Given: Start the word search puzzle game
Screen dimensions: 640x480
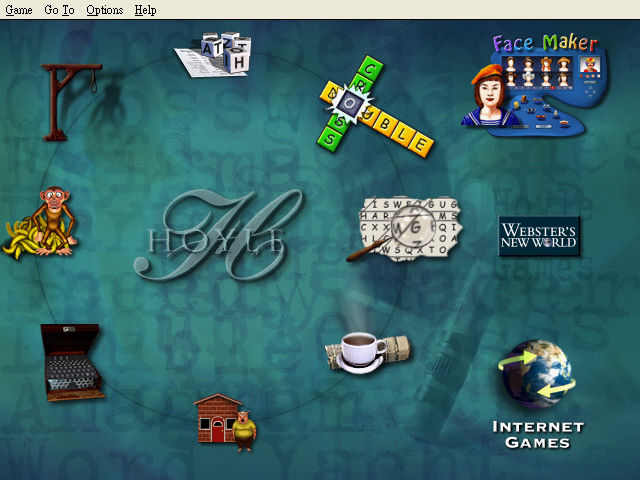Looking at the screenshot, I should pos(405,230).
